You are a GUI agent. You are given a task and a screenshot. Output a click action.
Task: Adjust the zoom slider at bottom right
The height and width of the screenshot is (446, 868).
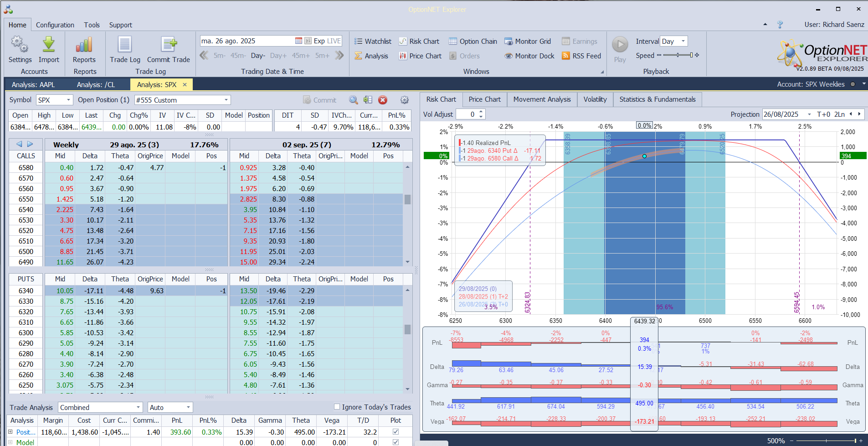(x=826, y=441)
